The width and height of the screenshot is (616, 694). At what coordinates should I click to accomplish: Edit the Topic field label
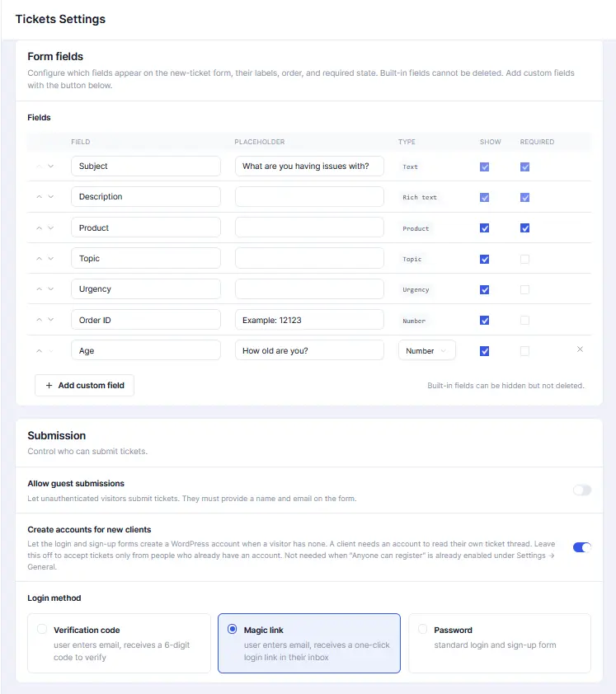tap(146, 258)
